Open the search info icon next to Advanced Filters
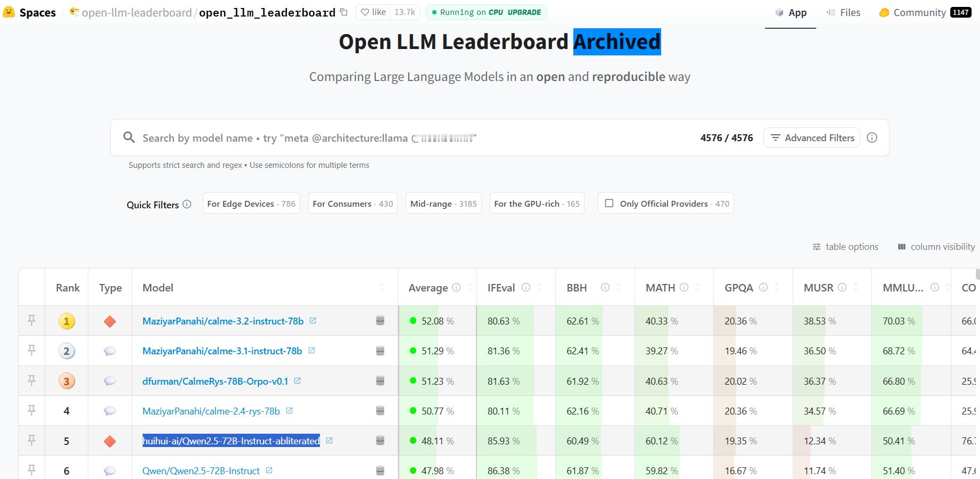The image size is (980, 479). [872, 137]
